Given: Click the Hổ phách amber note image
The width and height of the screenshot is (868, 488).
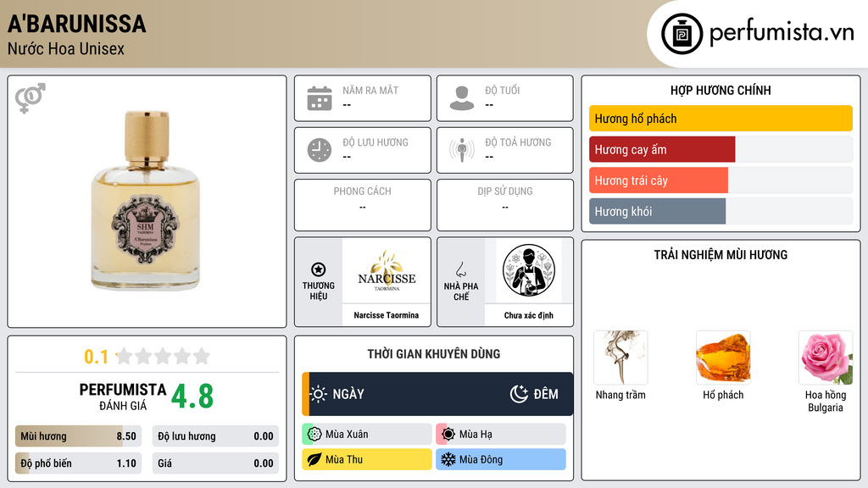Looking at the screenshot, I should pyautogui.click(x=723, y=358).
